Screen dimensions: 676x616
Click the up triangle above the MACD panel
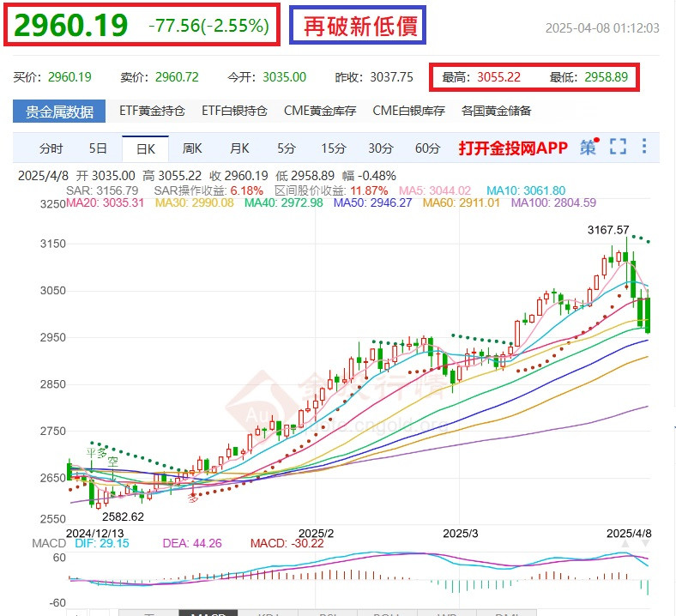[x=625, y=544]
